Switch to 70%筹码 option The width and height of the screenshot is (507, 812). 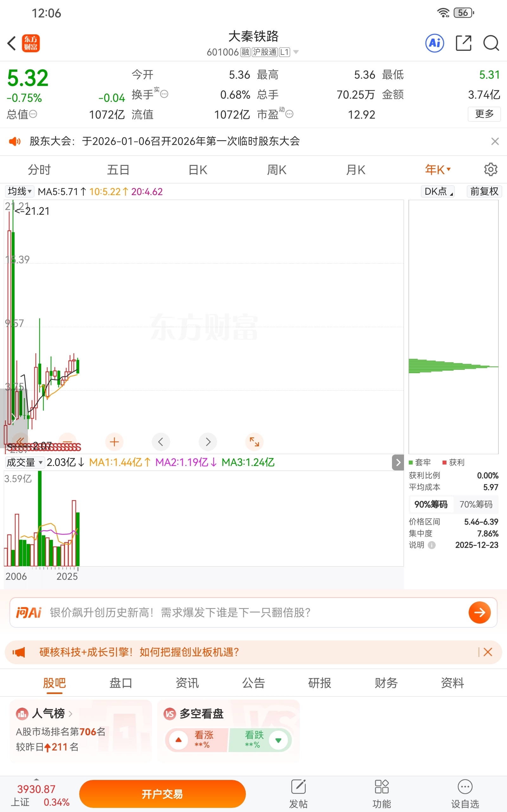point(476,504)
